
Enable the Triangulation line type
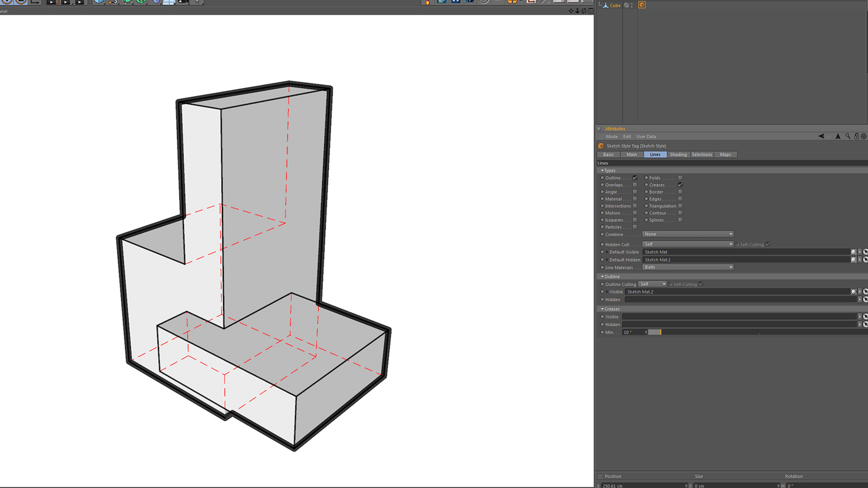tap(680, 206)
